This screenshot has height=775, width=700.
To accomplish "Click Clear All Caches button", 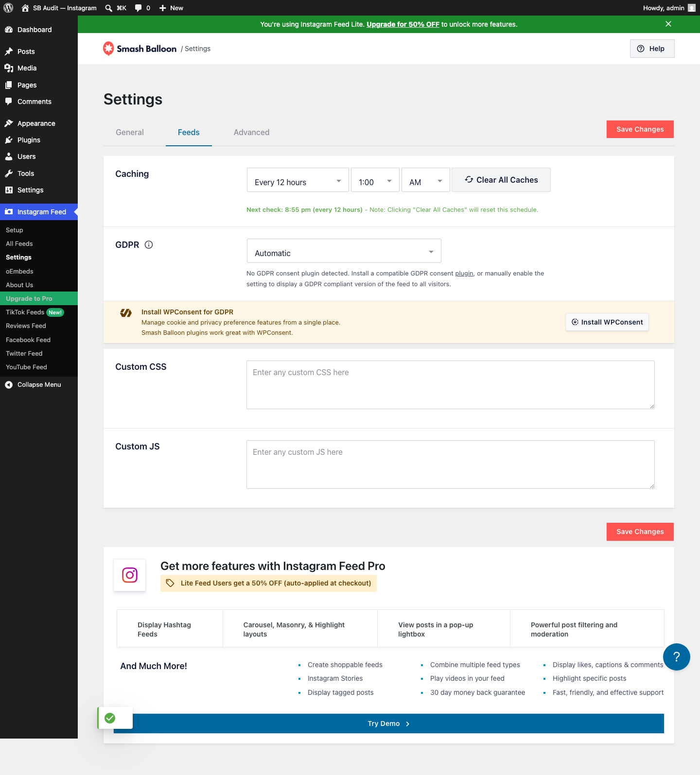I will [x=501, y=180].
